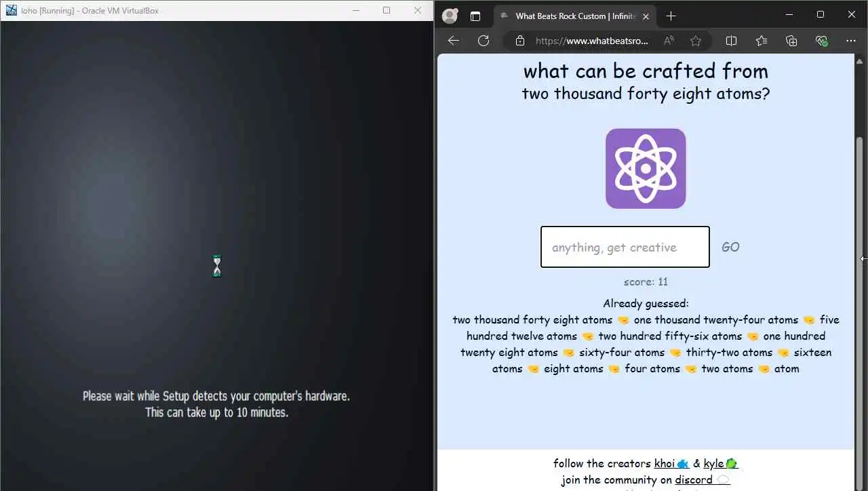
Task: Activate the Read aloud icon in address bar
Action: pos(669,41)
